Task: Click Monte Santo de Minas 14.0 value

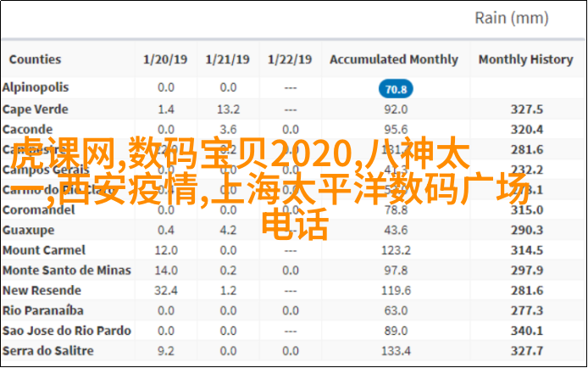Action: tap(166, 270)
